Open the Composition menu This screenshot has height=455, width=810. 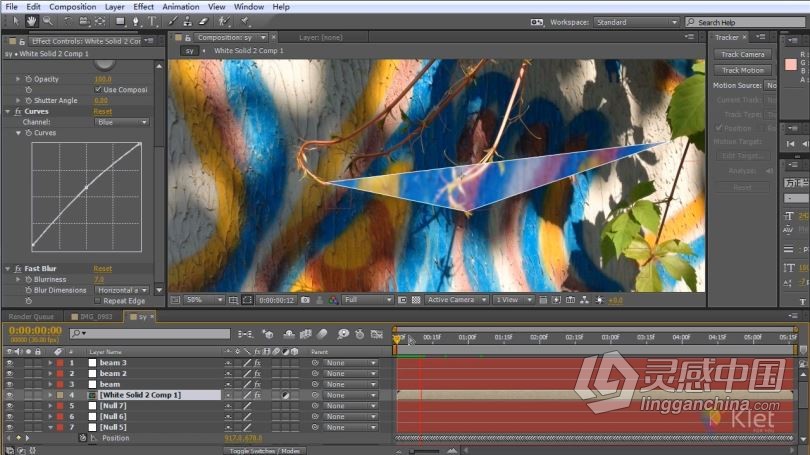[72, 7]
